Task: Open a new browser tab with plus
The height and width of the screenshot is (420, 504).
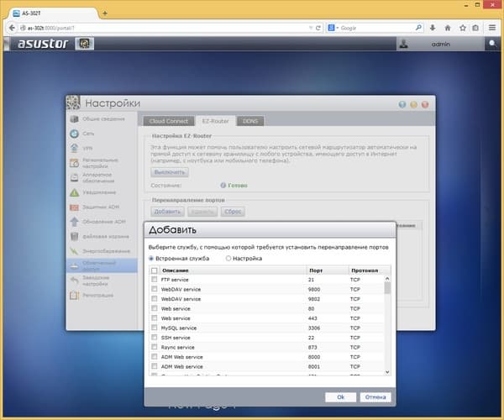Action: [x=105, y=13]
